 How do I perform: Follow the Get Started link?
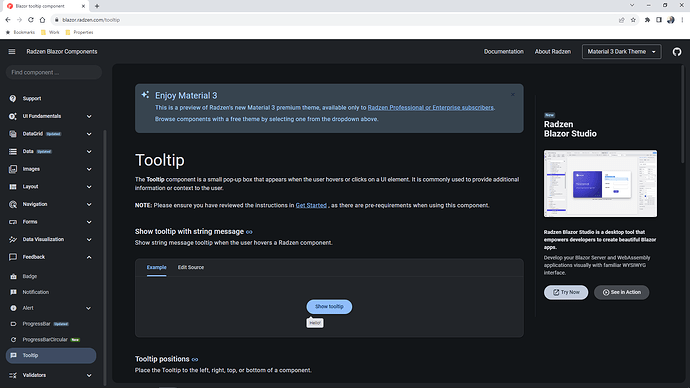[x=311, y=205]
